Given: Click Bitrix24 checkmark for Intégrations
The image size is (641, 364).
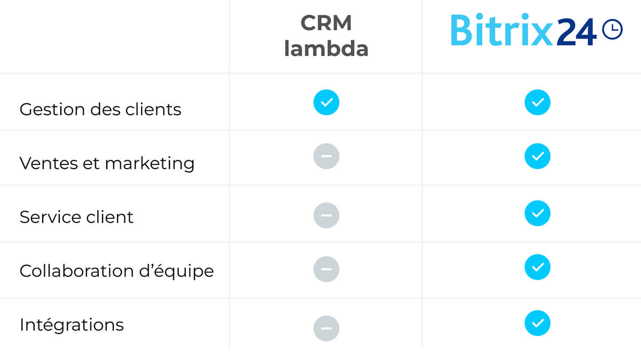Looking at the screenshot, I should tap(537, 323).
